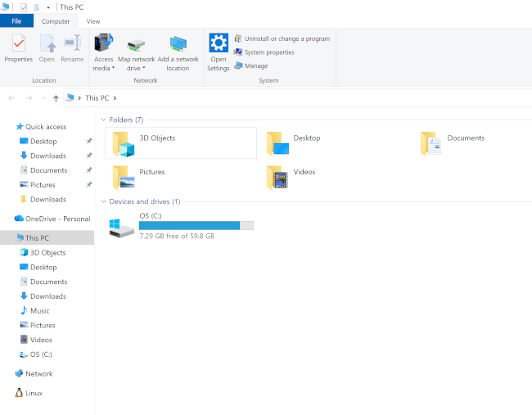Switch to the Computer ribbon tab
Image resolution: width=532 pixels, height=415 pixels.
(x=56, y=21)
